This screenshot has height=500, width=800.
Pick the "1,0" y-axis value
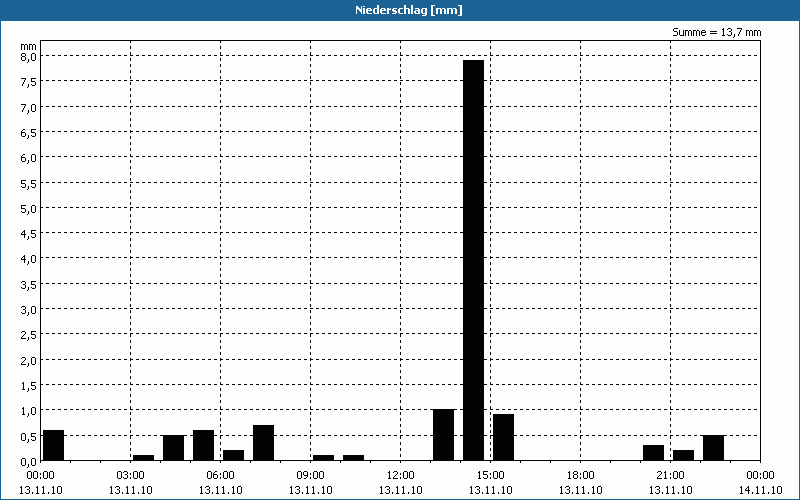click(28, 411)
